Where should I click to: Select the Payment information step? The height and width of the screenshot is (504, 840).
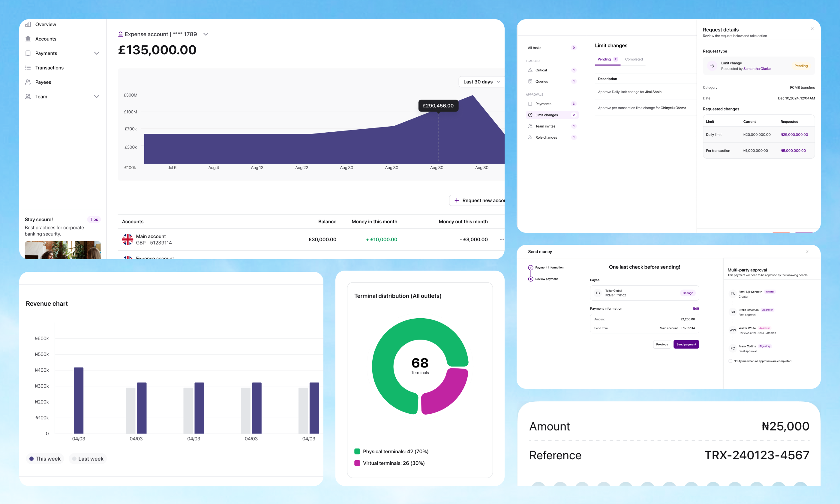coord(546,268)
